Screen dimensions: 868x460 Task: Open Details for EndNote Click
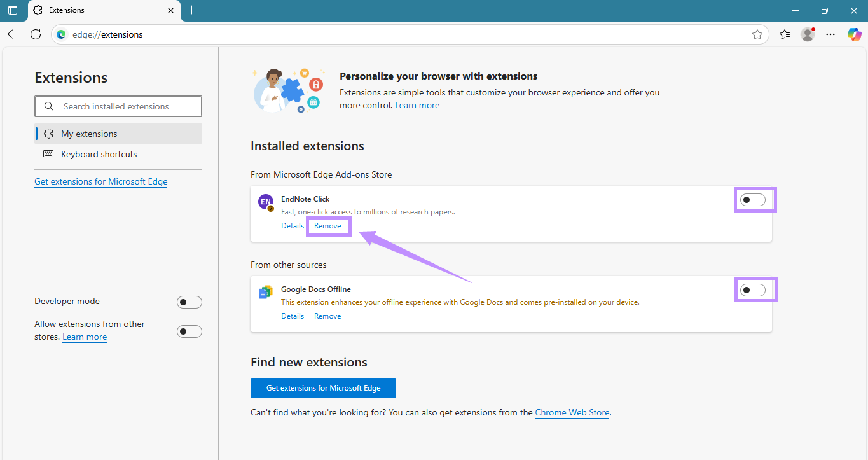pyautogui.click(x=293, y=226)
